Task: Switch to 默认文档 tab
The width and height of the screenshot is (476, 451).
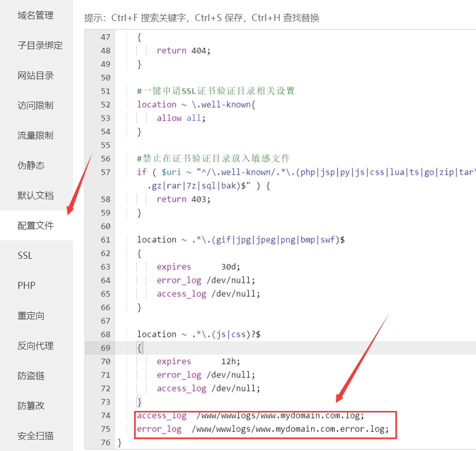Action: (36, 195)
